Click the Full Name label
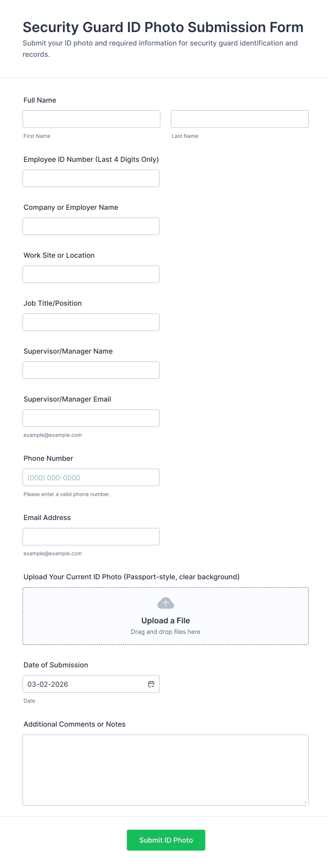Screen dimensions: 328x868 coord(40,100)
